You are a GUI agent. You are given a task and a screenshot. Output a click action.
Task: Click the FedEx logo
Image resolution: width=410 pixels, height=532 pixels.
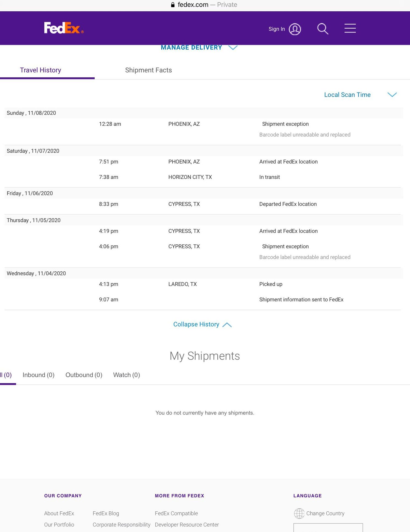(x=64, y=28)
